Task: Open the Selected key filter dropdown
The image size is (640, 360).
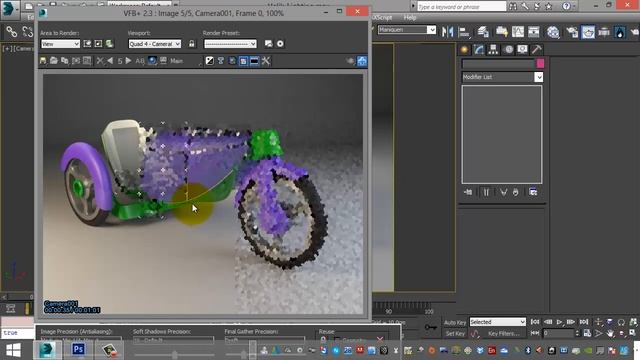Action: [498, 322]
